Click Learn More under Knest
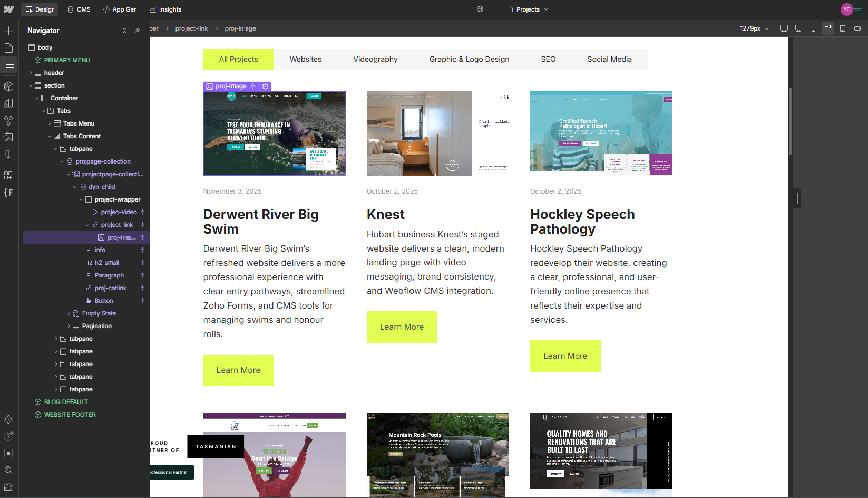The image size is (868, 498). point(402,327)
